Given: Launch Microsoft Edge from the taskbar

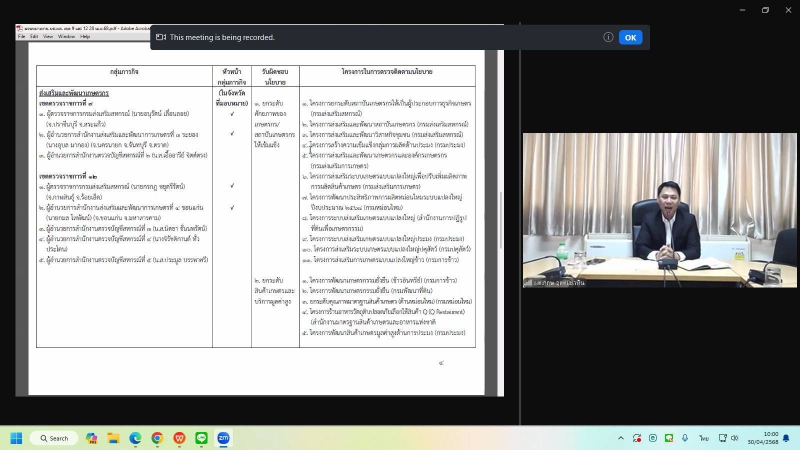Looking at the screenshot, I should click(136, 438).
